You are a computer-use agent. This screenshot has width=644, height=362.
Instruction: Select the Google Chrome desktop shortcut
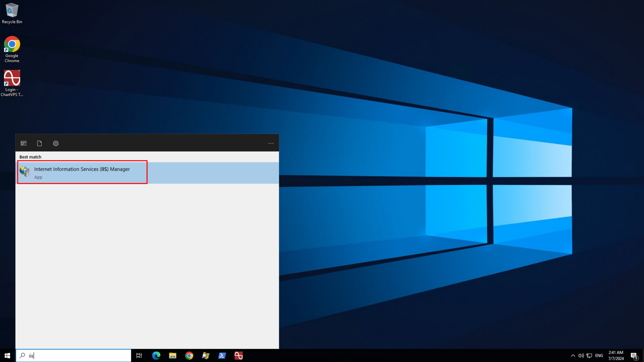coord(12,49)
